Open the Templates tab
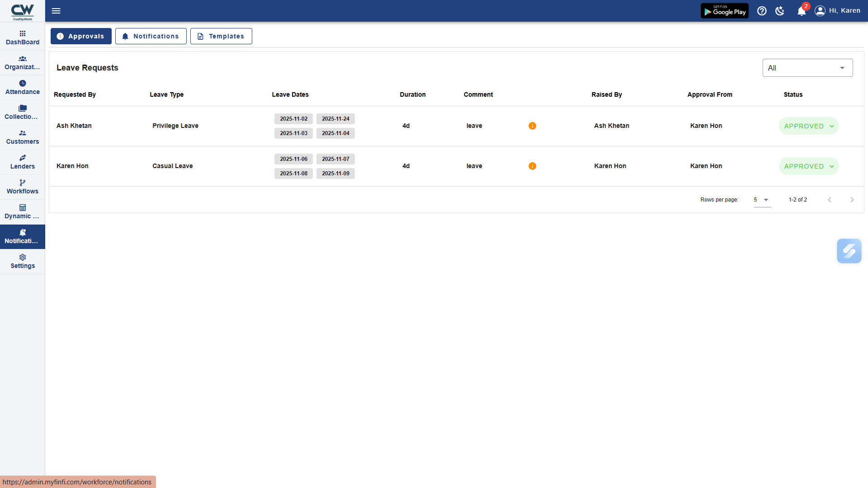Screen dimensions: 868x488 click(221, 36)
